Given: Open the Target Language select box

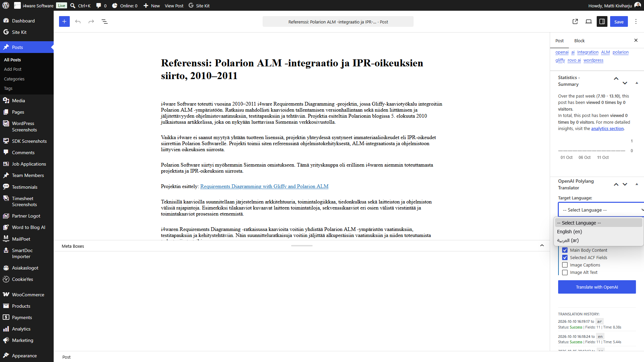Looking at the screenshot, I should pos(601,210).
